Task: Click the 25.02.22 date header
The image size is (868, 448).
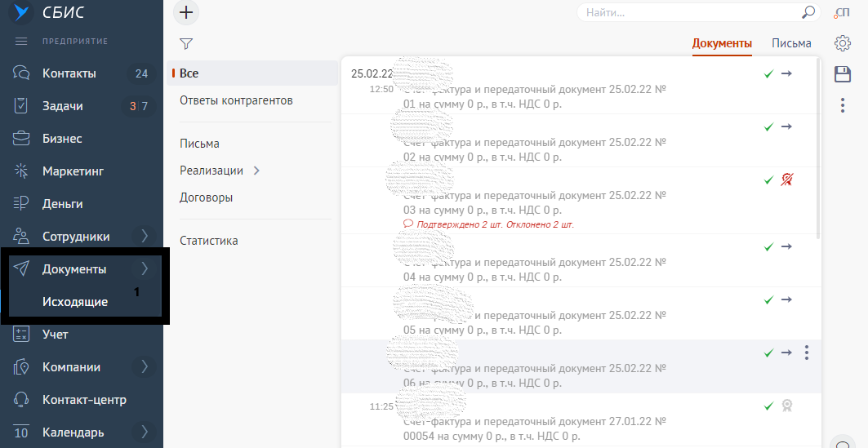Action: point(372,73)
